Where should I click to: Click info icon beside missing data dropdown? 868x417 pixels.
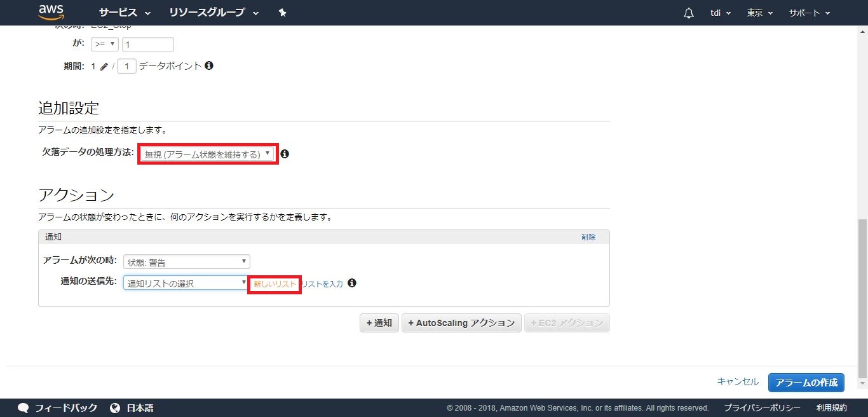click(x=285, y=154)
